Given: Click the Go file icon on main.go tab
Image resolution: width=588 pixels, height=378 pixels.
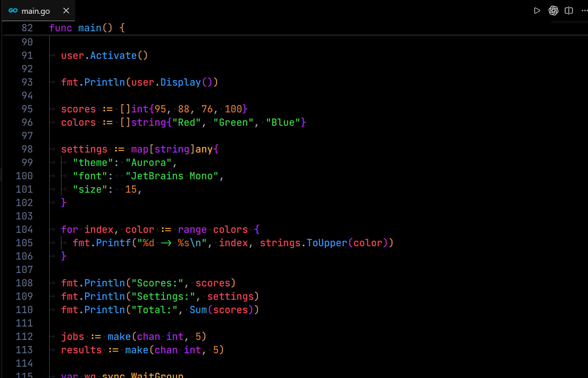Looking at the screenshot, I should (13, 11).
